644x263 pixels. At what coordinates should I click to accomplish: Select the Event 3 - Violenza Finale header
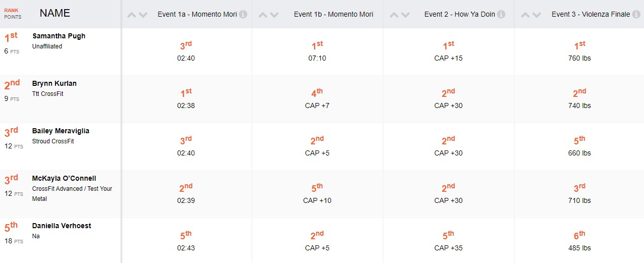(x=591, y=15)
